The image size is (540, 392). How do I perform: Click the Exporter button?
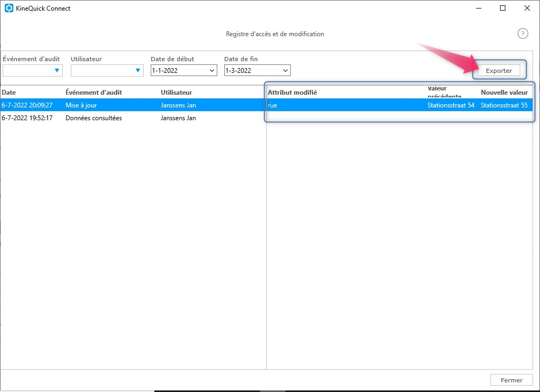[498, 71]
